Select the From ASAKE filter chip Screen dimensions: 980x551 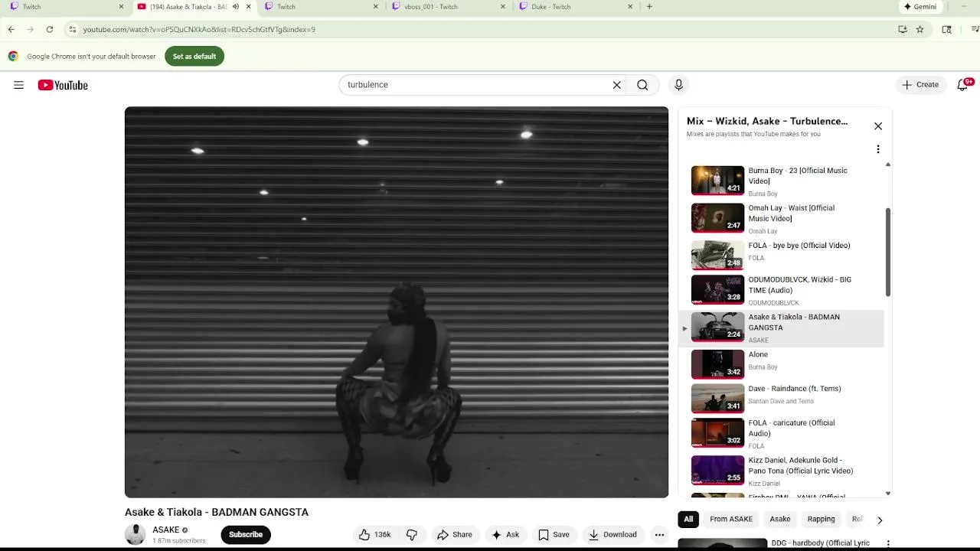731,519
